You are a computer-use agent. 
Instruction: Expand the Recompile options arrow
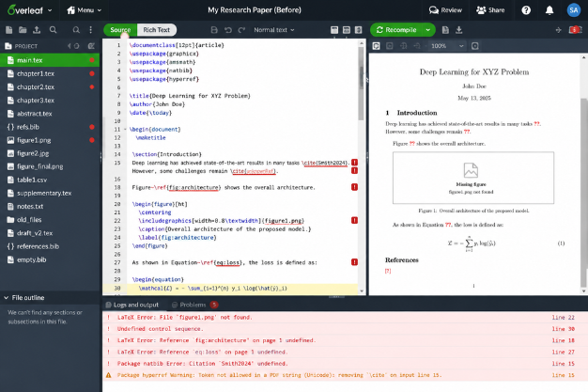[x=428, y=30]
